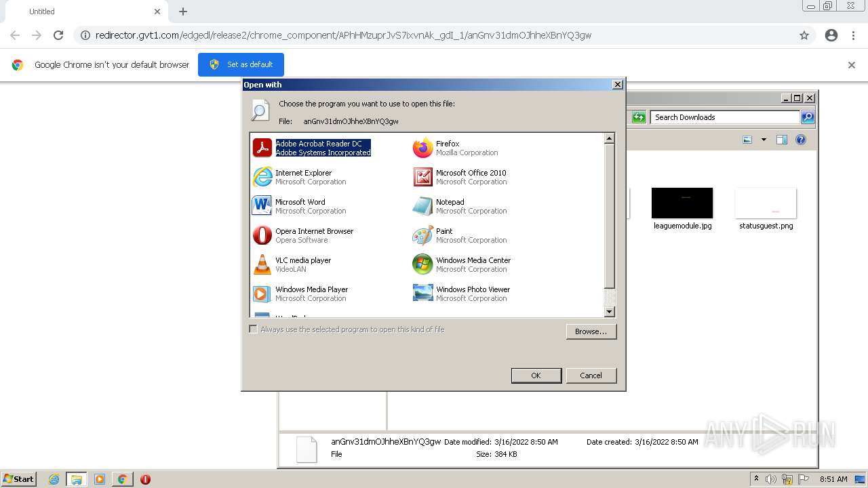This screenshot has height=488, width=868.
Task: Click the Chrome address bar URL
Action: [343, 35]
